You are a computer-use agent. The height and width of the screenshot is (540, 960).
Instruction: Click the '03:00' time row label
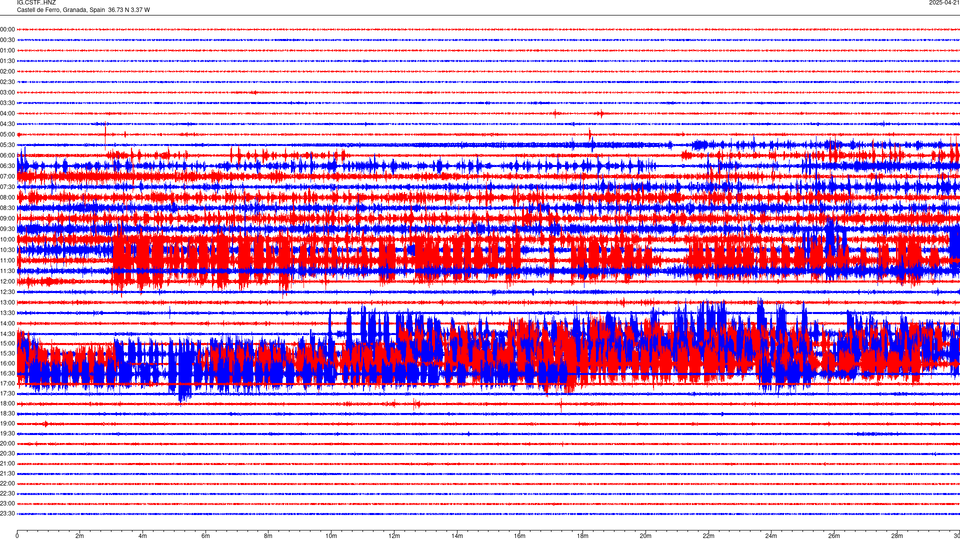click(7, 92)
